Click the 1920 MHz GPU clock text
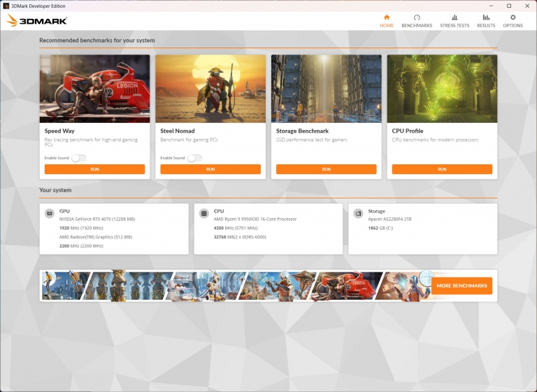 pos(81,228)
